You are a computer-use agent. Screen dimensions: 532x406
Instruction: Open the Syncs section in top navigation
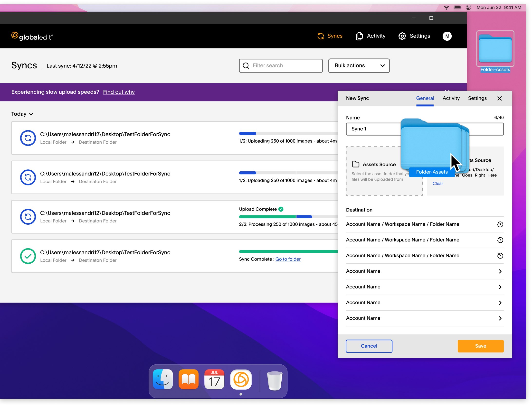pyautogui.click(x=330, y=36)
